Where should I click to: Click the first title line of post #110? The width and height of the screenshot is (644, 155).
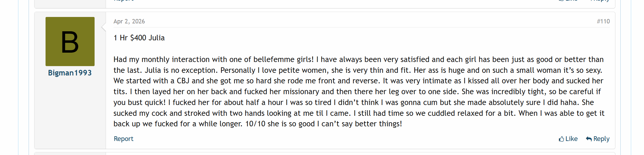pos(139,38)
